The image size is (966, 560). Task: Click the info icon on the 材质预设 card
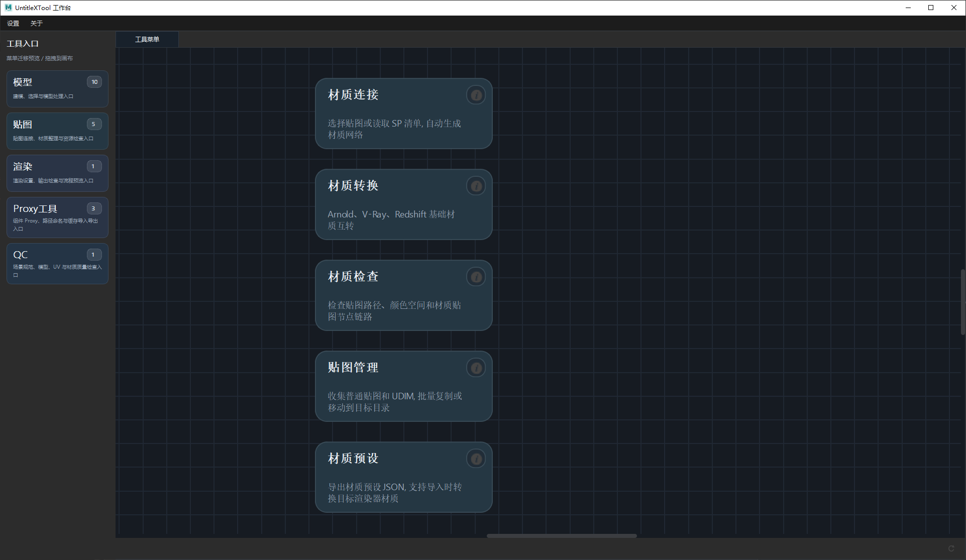click(x=476, y=459)
